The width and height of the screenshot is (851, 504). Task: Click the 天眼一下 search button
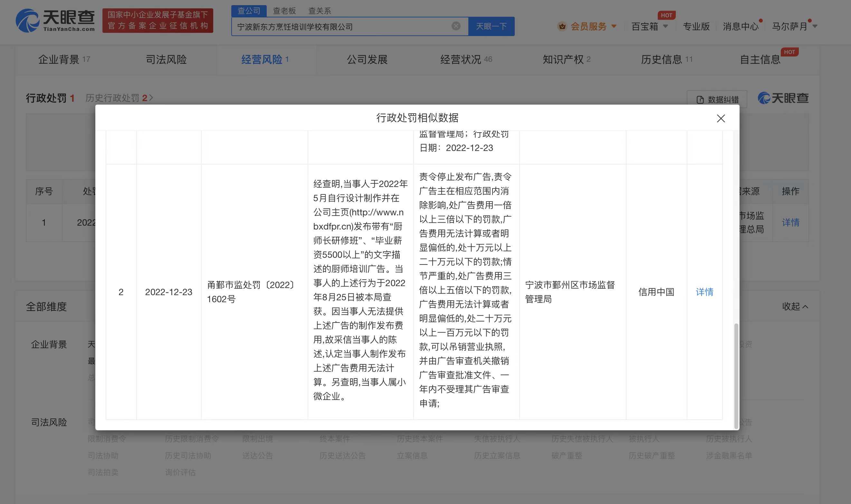point(491,26)
